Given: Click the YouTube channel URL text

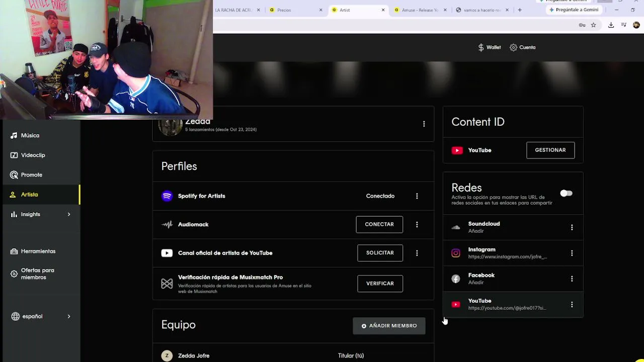Looking at the screenshot, I should click(507, 308).
